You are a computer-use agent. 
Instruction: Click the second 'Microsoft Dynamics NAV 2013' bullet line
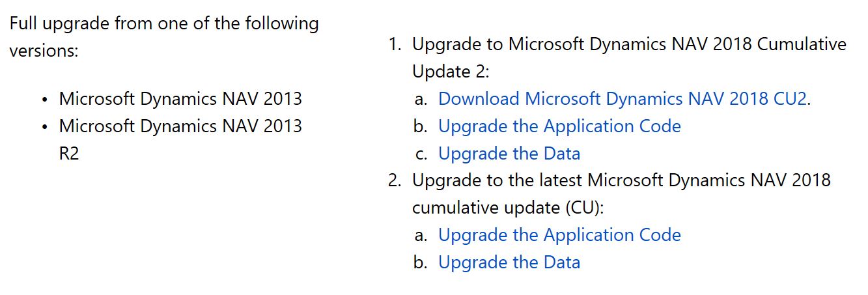point(180,126)
